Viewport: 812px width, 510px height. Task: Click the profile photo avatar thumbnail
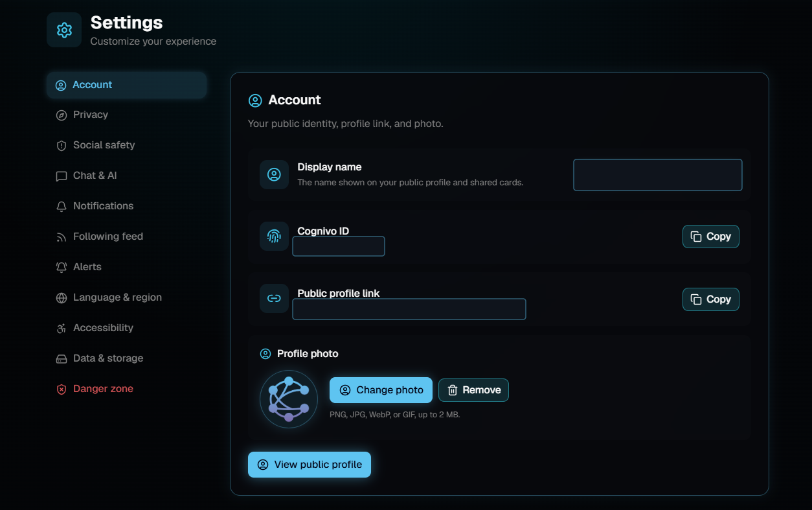pos(289,399)
